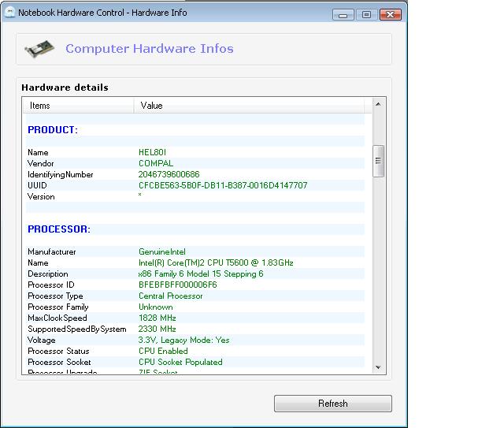Select the UUID value starting CFCBE563
This screenshot has height=428, width=504.
pyautogui.click(x=223, y=185)
